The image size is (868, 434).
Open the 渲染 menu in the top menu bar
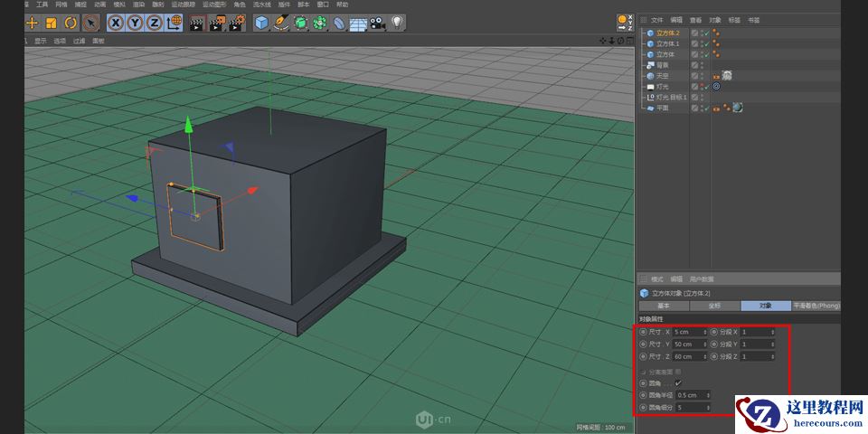(x=138, y=5)
